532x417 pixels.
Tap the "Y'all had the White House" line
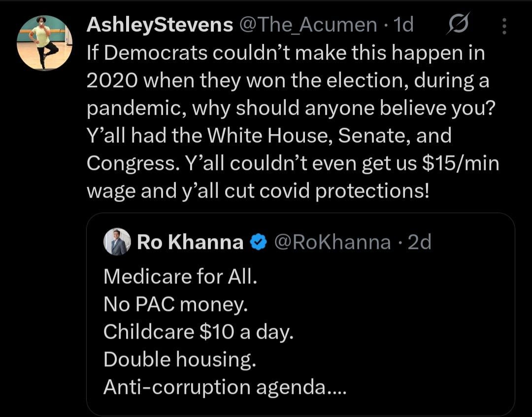(268, 135)
